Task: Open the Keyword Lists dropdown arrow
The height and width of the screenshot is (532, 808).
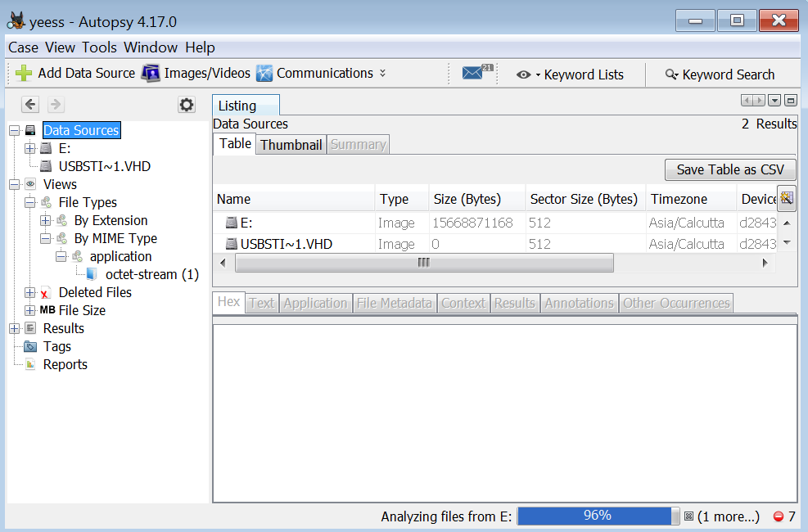Action: (538, 75)
